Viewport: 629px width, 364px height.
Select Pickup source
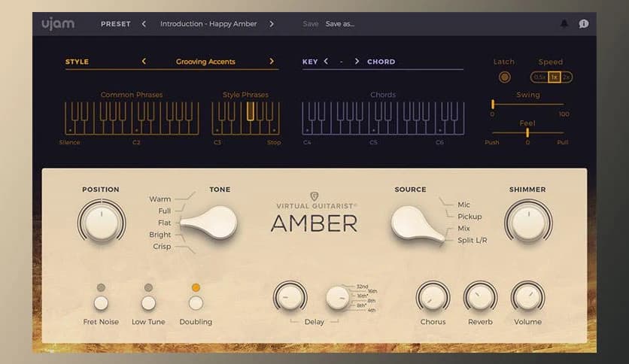click(469, 217)
